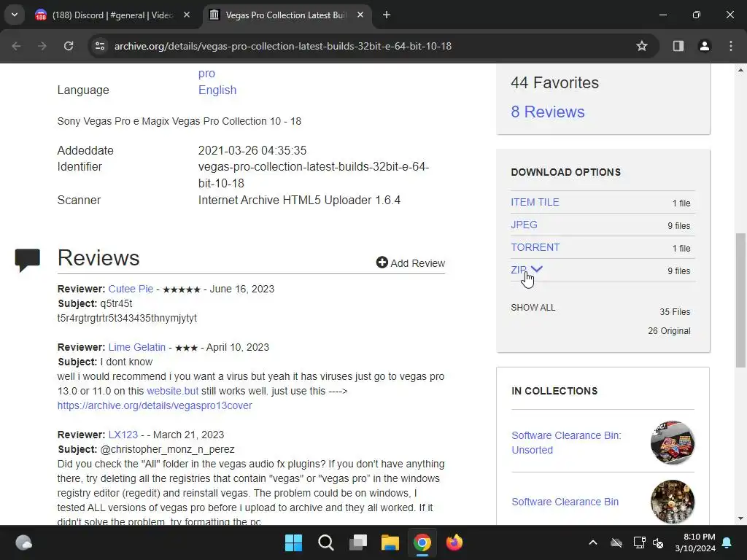Open the JPEG download option
The image size is (747, 560).
click(x=524, y=225)
